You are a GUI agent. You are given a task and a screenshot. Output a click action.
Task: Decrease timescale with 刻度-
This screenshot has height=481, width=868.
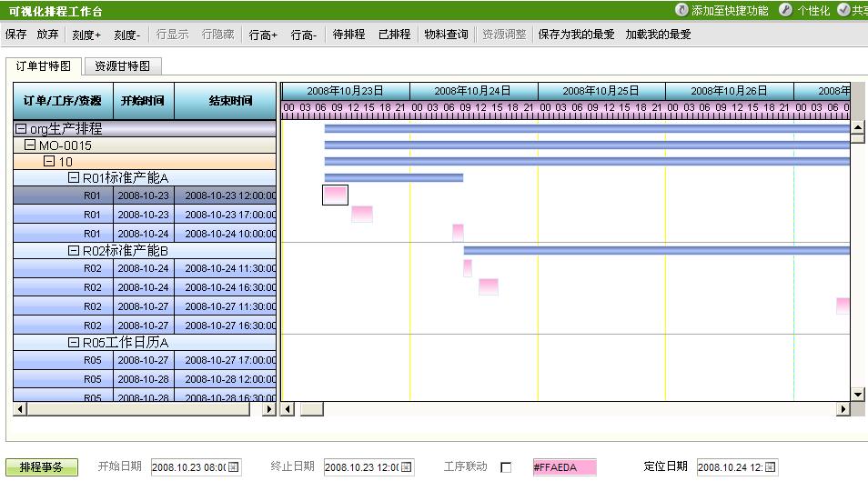point(127,35)
